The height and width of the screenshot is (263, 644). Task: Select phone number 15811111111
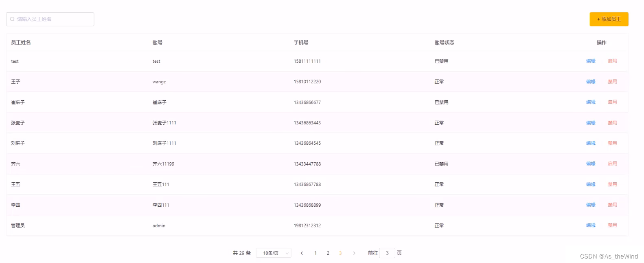[307, 61]
